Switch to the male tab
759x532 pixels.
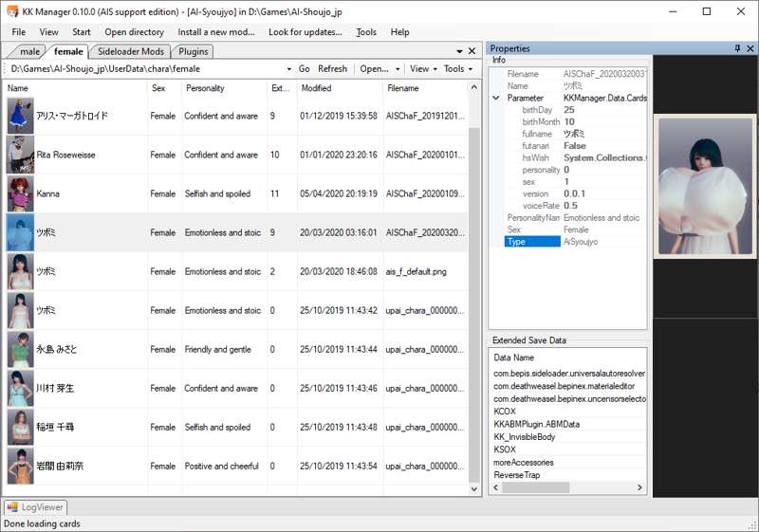coord(29,51)
